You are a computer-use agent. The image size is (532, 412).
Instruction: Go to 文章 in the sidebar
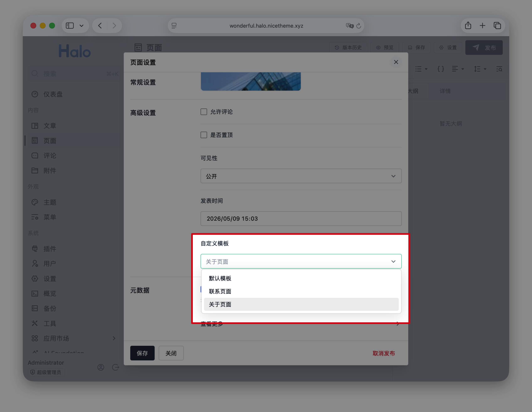pos(75,126)
